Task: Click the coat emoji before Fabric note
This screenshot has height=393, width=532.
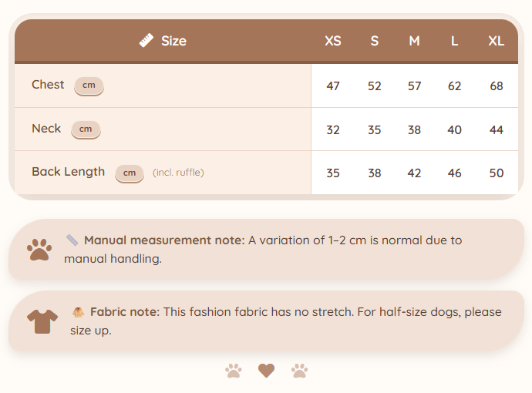Action: [x=79, y=312]
